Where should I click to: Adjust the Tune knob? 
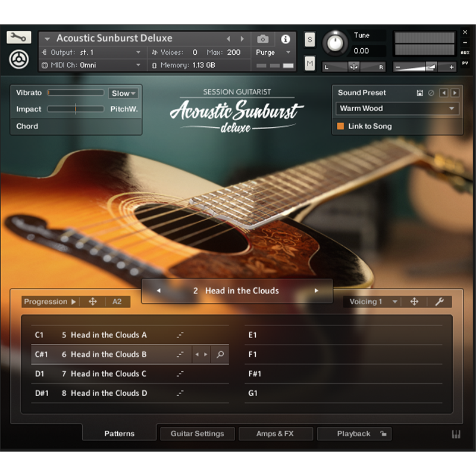[335, 43]
